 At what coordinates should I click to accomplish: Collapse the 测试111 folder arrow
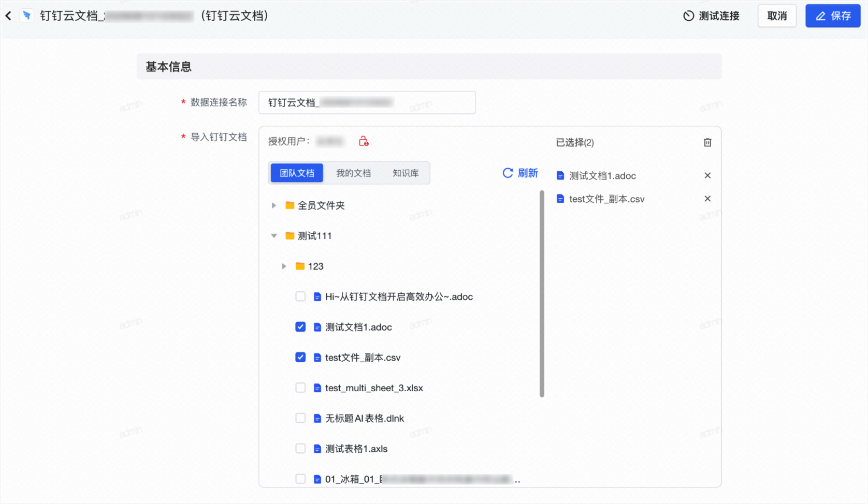(274, 236)
